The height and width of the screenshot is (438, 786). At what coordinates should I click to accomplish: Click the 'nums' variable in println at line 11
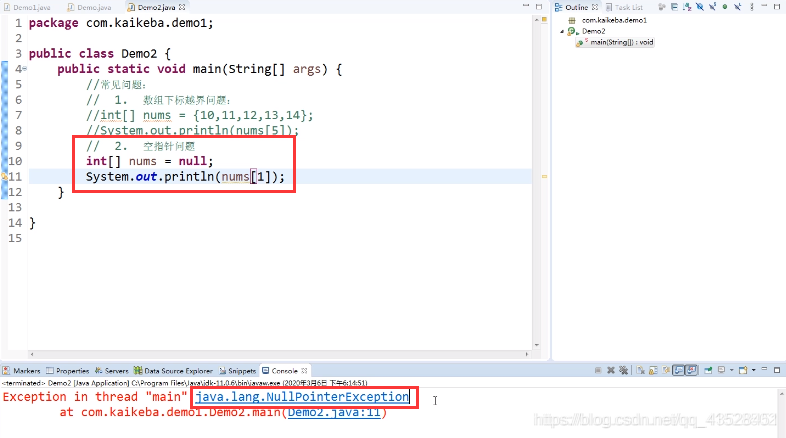coord(236,177)
